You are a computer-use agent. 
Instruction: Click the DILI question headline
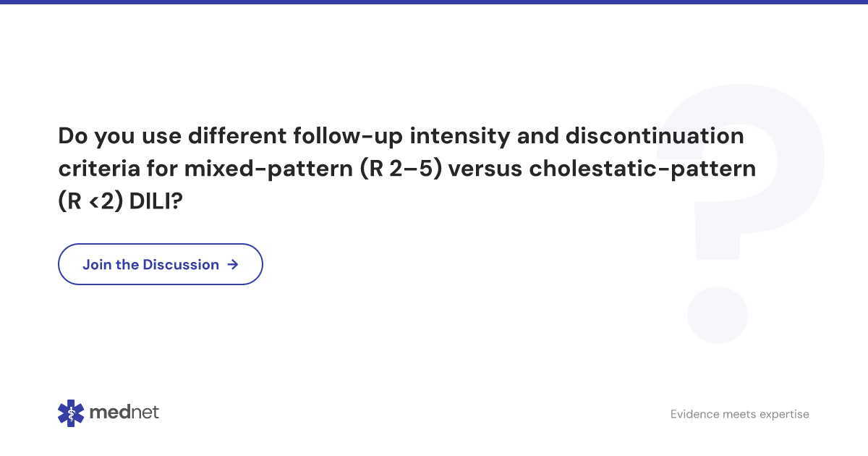click(x=405, y=169)
